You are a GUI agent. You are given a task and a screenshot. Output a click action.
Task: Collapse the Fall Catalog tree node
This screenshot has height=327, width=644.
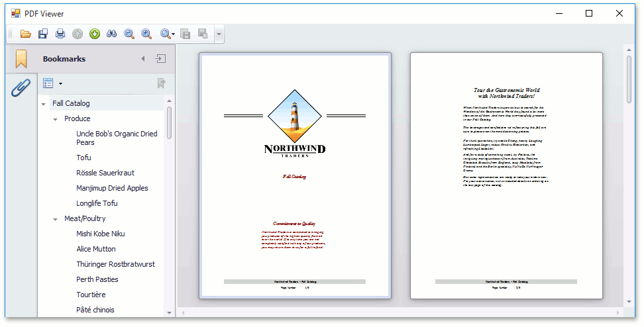pos(44,104)
